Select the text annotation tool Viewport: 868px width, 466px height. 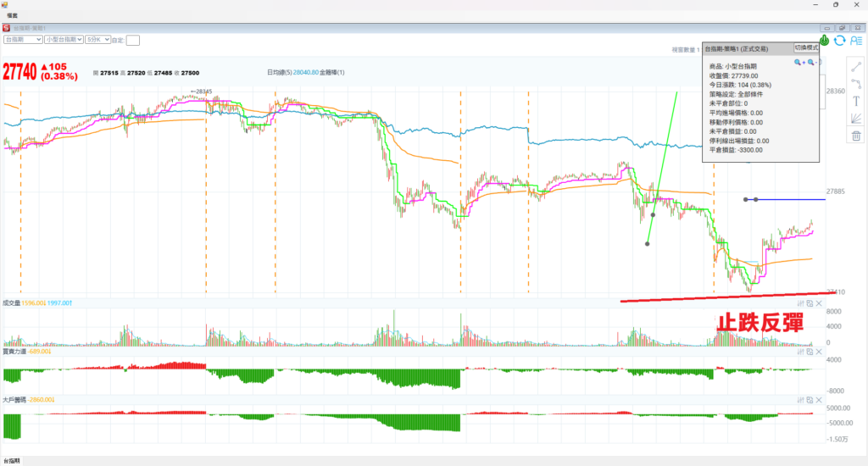pos(856,102)
